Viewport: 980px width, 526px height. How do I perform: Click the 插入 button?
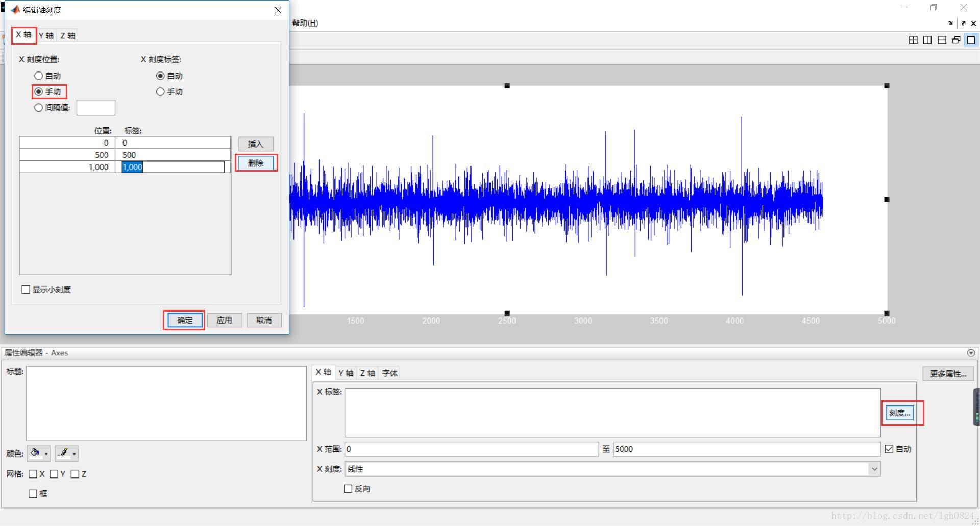coord(256,144)
